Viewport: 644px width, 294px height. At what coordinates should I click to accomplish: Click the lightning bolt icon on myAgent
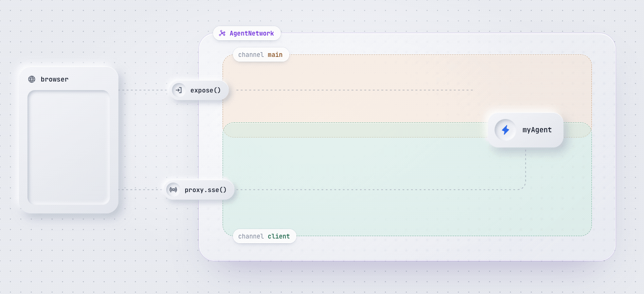[x=505, y=130]
